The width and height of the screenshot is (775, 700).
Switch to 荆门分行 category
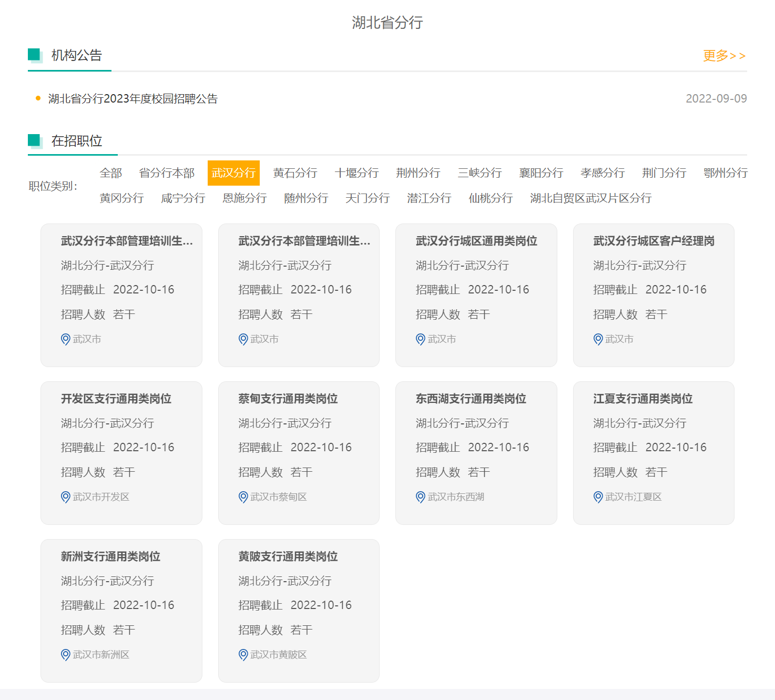click(664, 173)
